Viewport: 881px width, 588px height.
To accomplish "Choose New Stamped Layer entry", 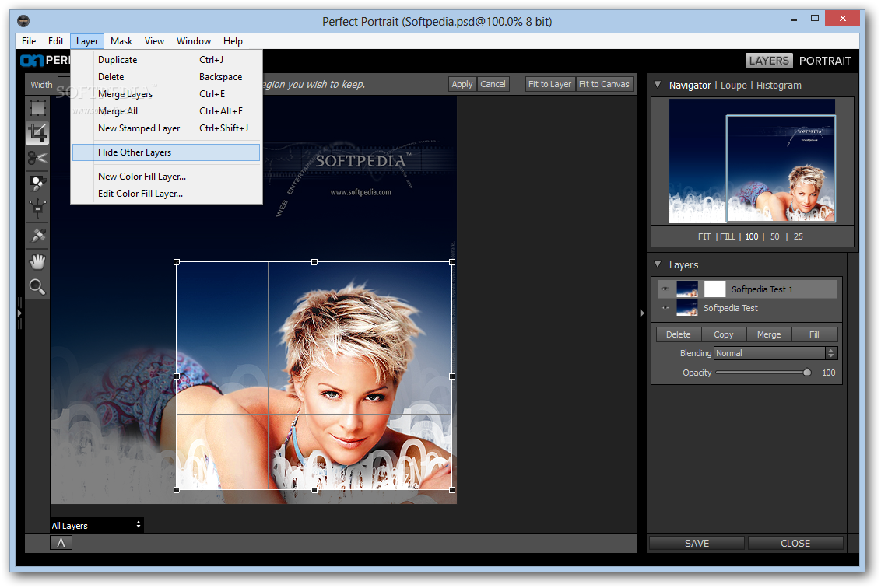I will point(167,128).
